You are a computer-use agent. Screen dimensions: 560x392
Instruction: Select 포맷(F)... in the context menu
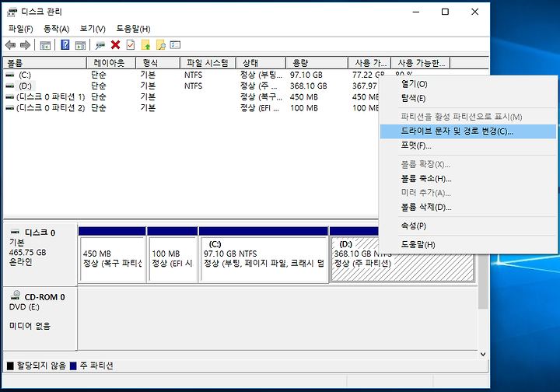click(468, 145)
